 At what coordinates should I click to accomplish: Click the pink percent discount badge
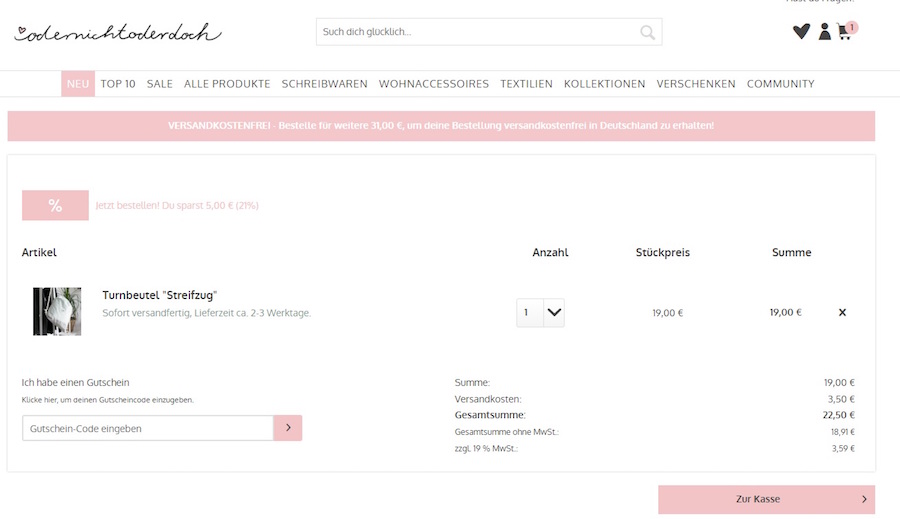[55, 205]
